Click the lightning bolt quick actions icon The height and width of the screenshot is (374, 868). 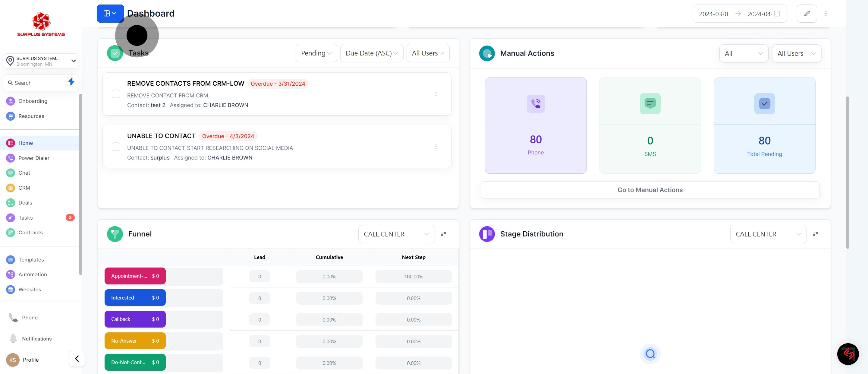(x=71, y=82)
